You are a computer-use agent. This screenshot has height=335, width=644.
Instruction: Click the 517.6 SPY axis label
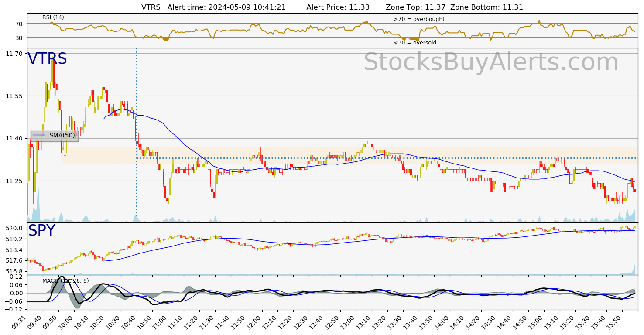pos(14,260)
